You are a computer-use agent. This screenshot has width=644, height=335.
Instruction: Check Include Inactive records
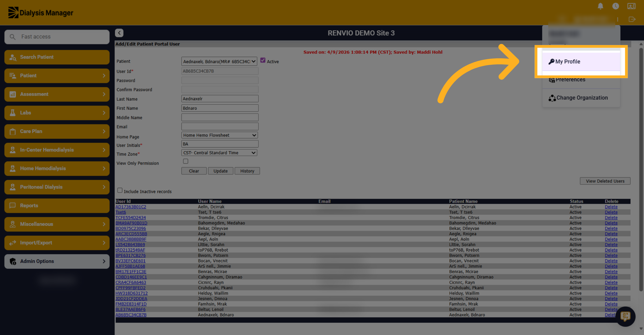pyautogui.click(x=120, y=190)
